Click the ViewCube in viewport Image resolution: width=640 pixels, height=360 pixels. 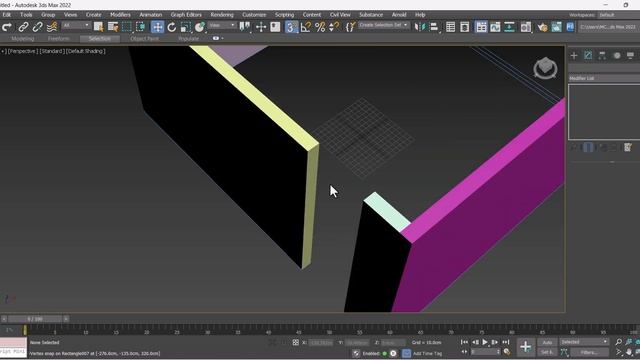point(545,68)
